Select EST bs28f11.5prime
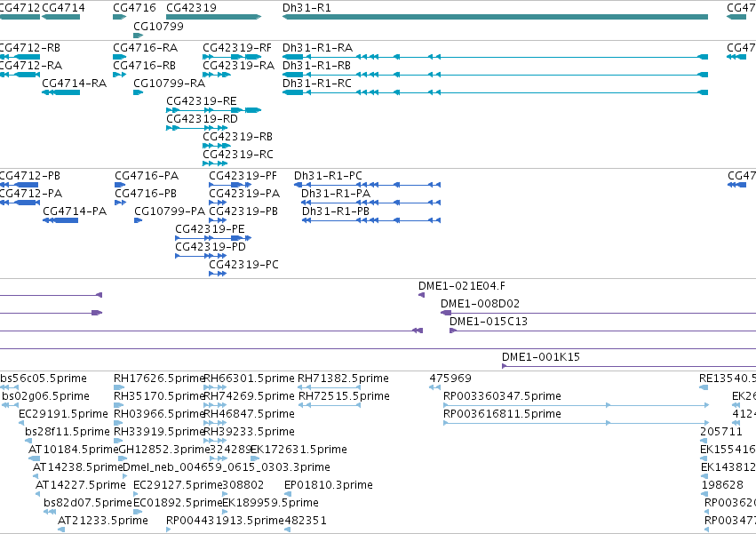Screen dimensions: 756x534 click(x=28, y=441)
